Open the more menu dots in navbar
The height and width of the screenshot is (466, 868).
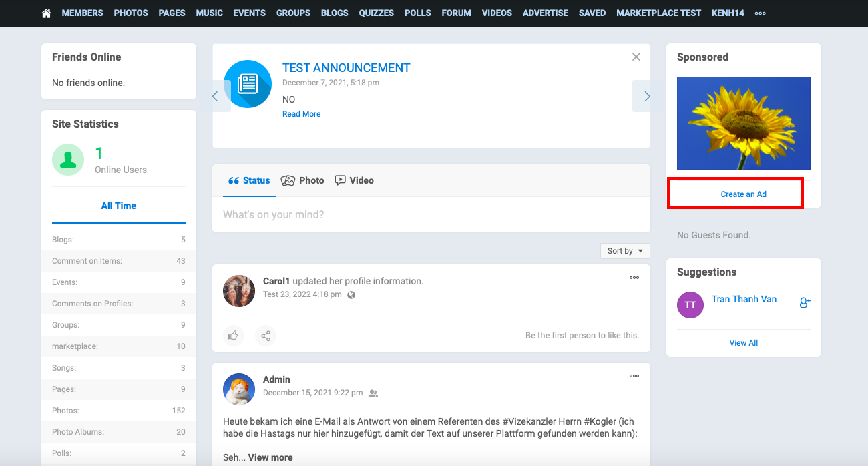(760, 13)
